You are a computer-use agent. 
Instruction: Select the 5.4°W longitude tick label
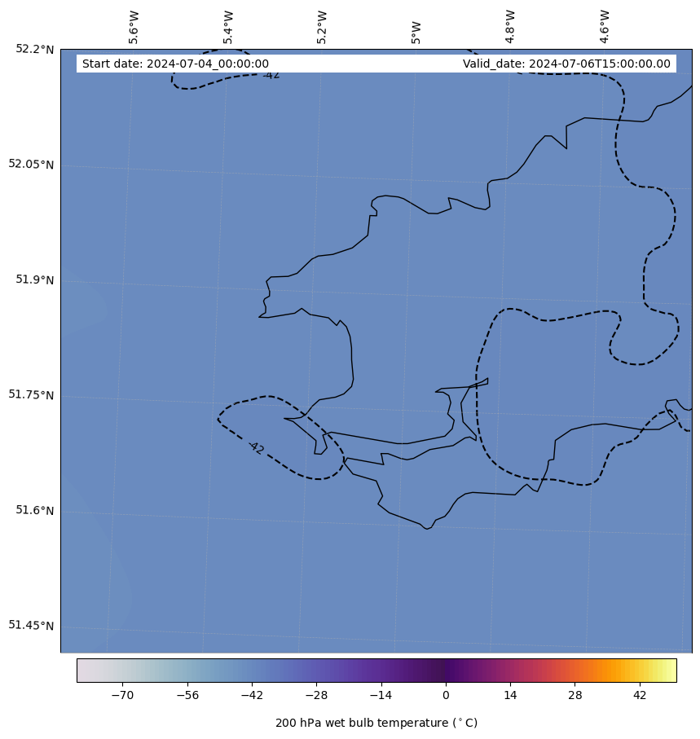[x=228, y=27]
